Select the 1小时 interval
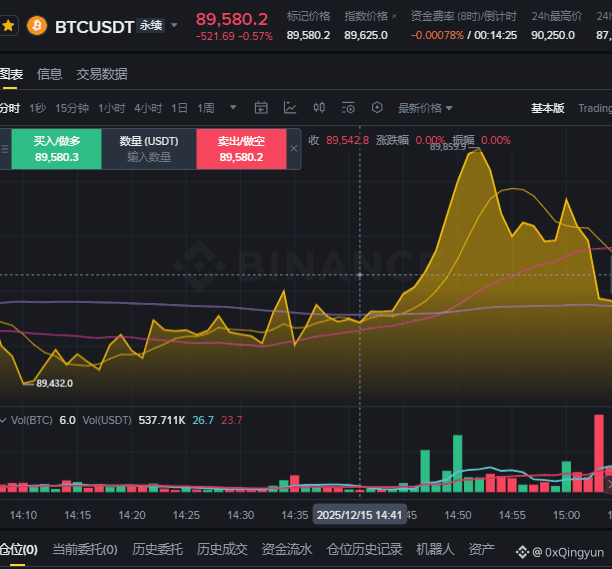This screenshot has height=569, width=612. pyautogui.click(x=112, y=108)
